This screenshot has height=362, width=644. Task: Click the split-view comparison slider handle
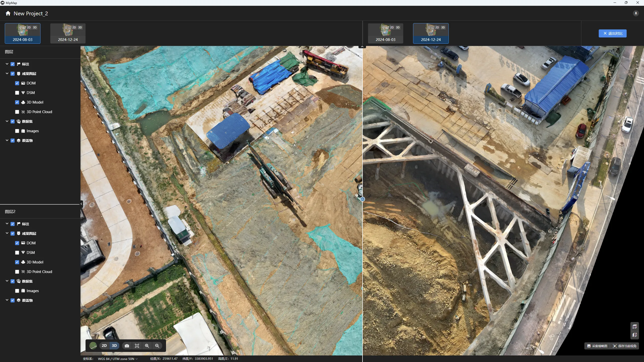click(x=362, y=199)
